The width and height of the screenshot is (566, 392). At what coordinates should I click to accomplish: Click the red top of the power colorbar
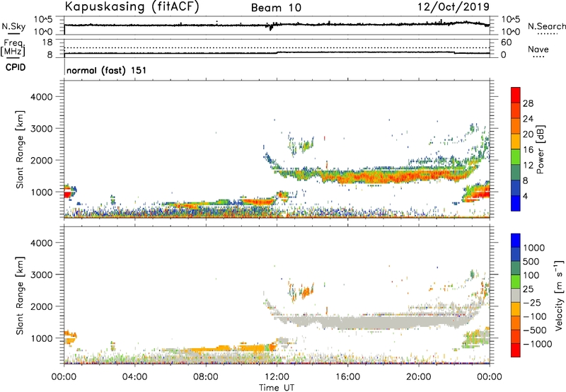coord(516,95)
